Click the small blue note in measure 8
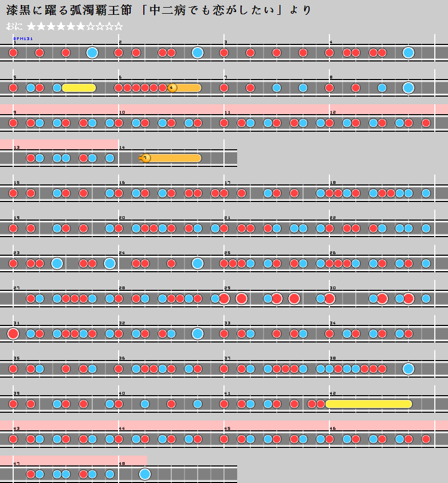Screen dimensions: 448x483 382,88
